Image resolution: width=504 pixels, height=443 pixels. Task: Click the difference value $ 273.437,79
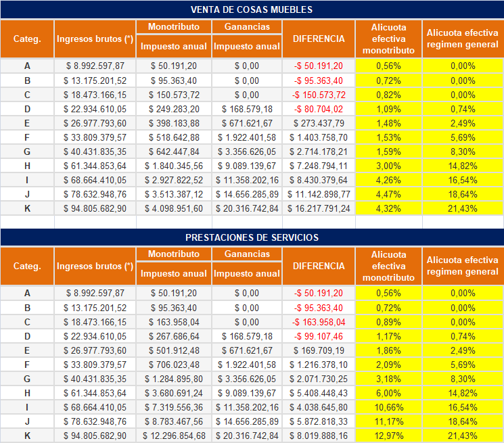click(319, 123)
